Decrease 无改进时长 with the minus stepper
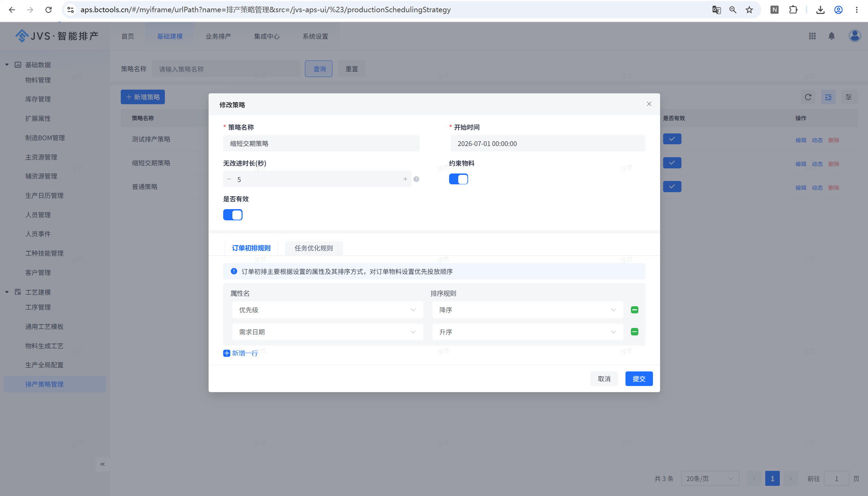868x496 pixels. coord(229,179)
